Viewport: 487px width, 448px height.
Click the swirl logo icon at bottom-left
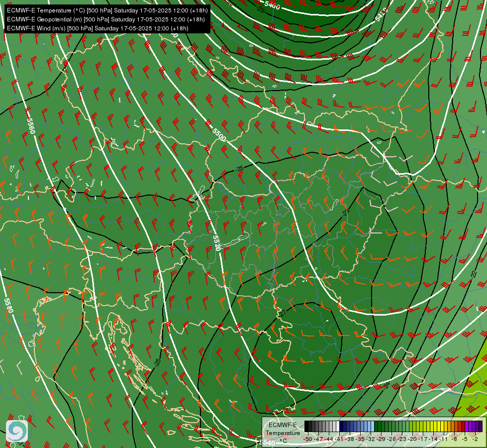[x=17, y=431]
